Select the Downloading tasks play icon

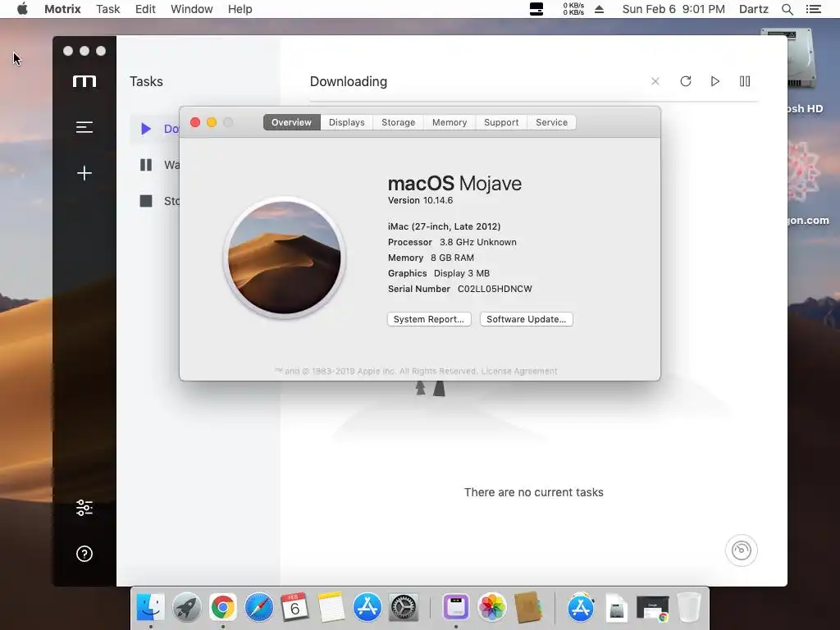(146, 129)
